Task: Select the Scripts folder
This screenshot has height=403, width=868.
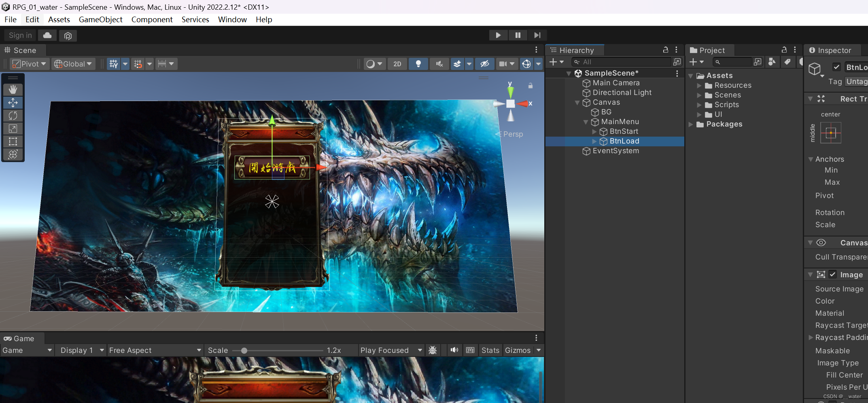Action: tap(726, 105)
